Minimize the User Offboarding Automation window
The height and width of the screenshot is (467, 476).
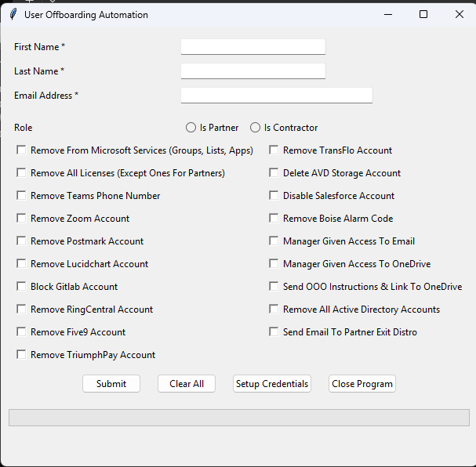point(388,14)
